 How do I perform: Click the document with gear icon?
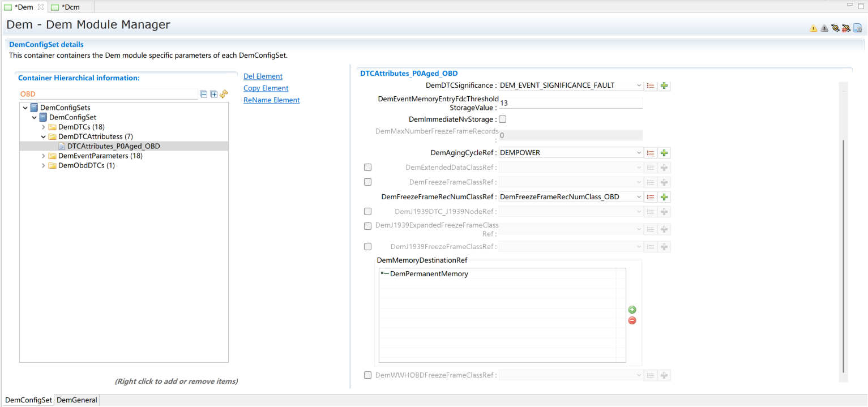[x=857, y=28]
